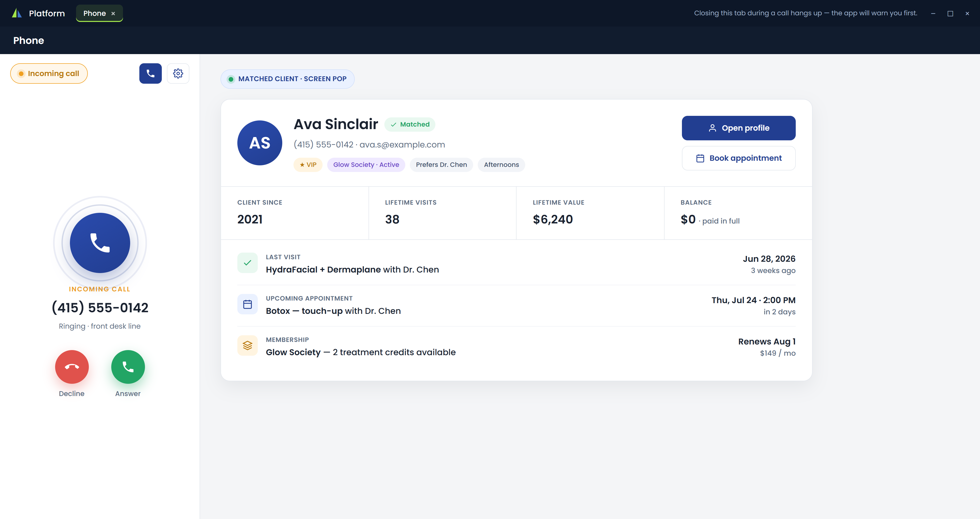This screenshot has width=980, height=519.
Task: Click the email ava.s@example.com
Action: coord(402,145)
